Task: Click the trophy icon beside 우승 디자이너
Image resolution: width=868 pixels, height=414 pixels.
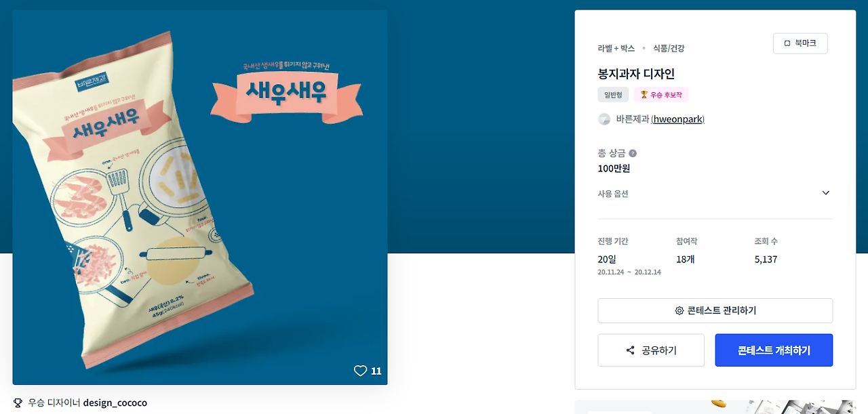Action: pos(18,402)
